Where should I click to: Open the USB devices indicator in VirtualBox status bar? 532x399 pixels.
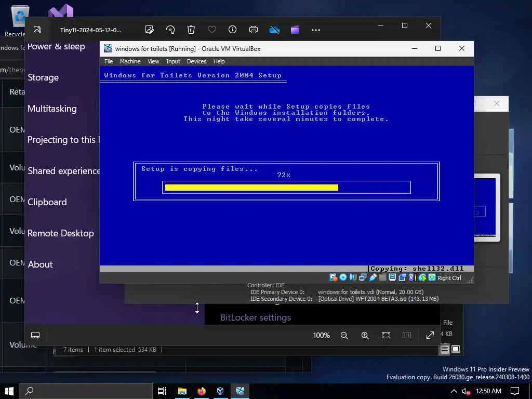pyautogui.click(x=373, y=277)
